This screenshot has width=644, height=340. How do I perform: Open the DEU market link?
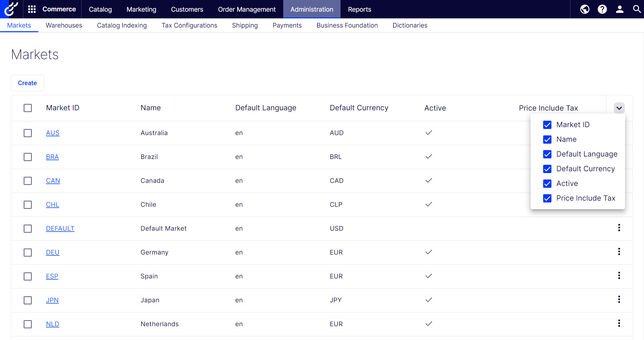click(53, 252)
